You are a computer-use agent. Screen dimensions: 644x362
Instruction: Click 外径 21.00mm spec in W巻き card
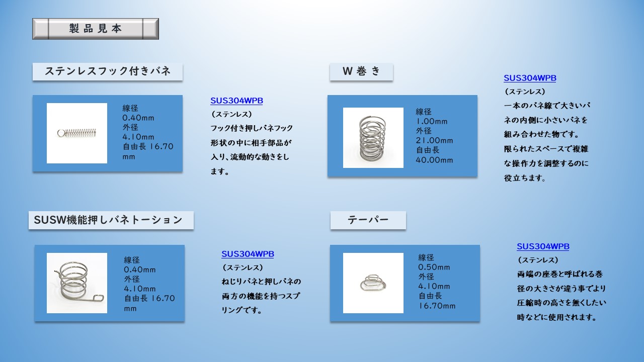click(x=434, y=136)
